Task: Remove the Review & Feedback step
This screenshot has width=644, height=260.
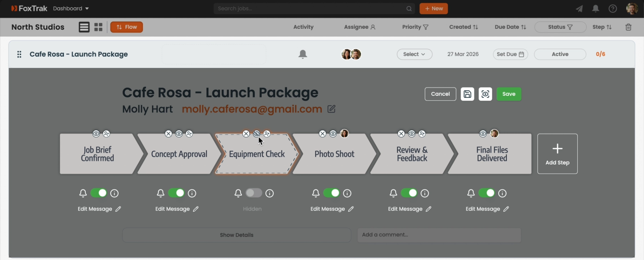Action: coord(401,134)
